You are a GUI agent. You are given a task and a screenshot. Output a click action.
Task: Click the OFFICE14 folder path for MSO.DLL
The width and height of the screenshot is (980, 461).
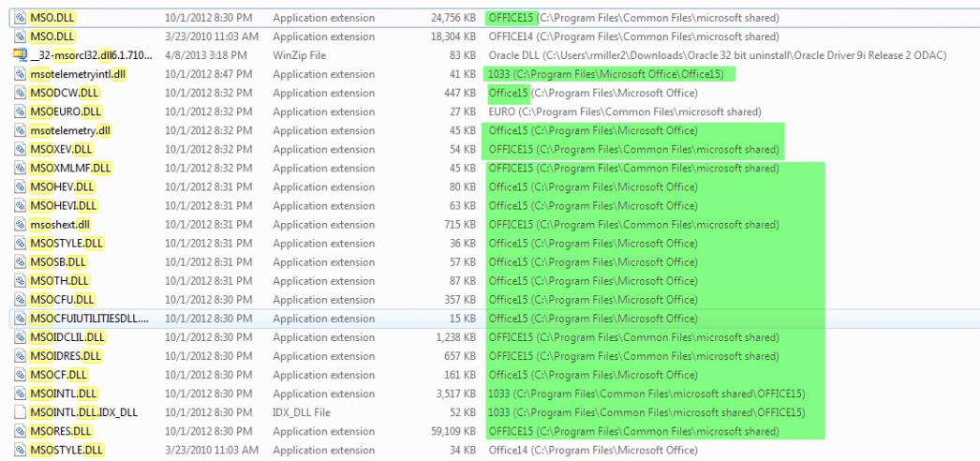633,37
